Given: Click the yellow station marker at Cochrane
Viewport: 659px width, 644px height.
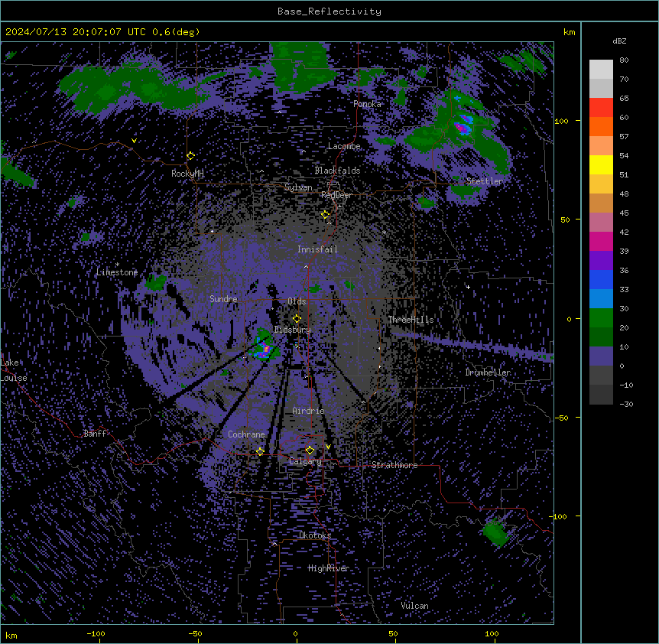Looking at the screenshot, I should (260, 451).
